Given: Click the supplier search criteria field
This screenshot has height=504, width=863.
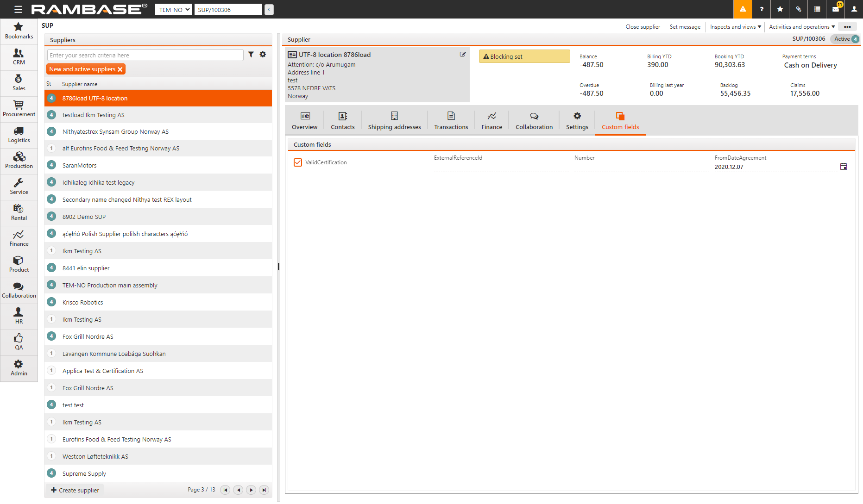Looking at the screenshot, I should [145, 56].
